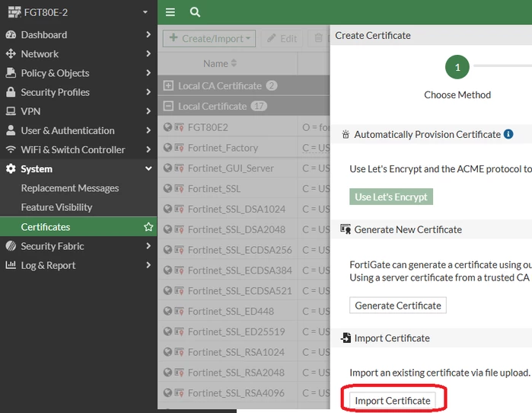Select the Fortinet_SSL_ED25519 row
Screen dimensions: 532x413
click(x=244, y=331)
